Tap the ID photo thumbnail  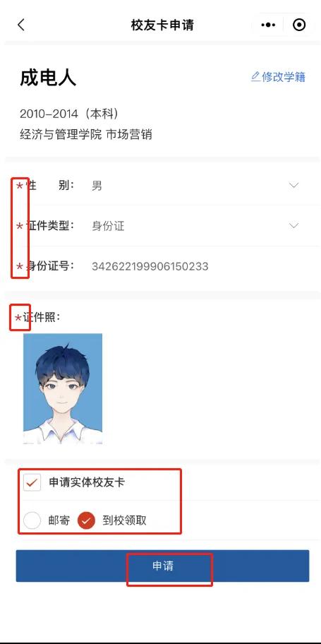pos(63,388)
